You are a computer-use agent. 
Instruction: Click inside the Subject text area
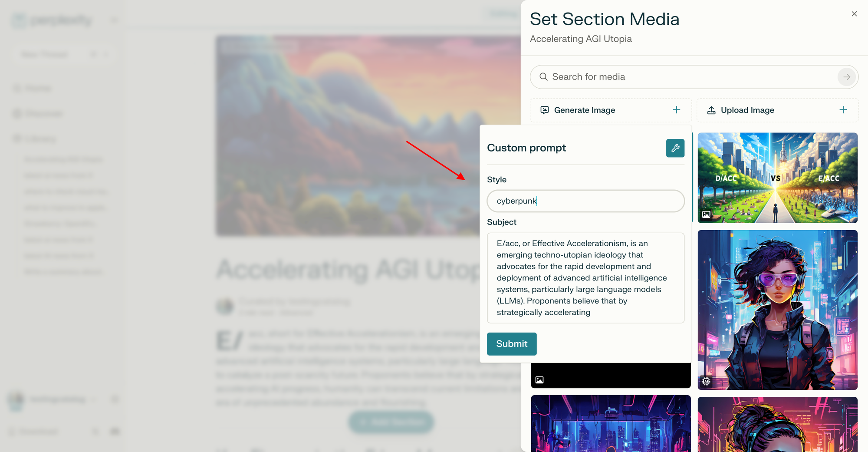pyautogui.click(x=585, y=278)
